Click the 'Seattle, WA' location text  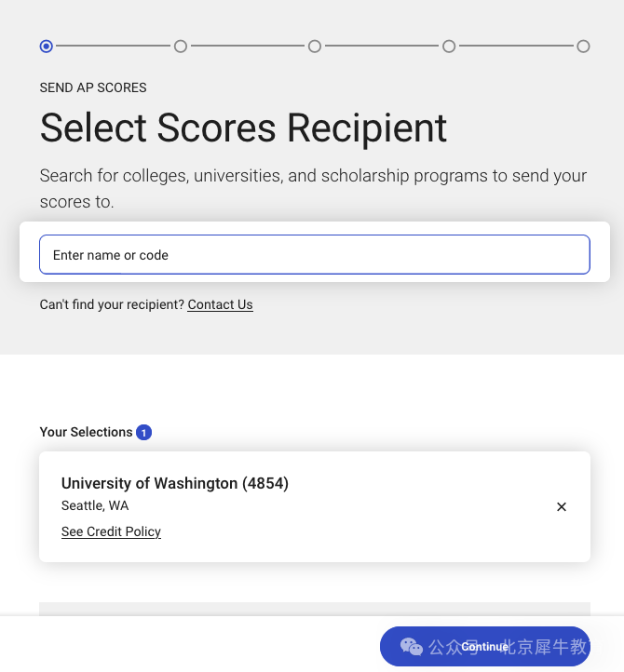(x=95, y=505)
